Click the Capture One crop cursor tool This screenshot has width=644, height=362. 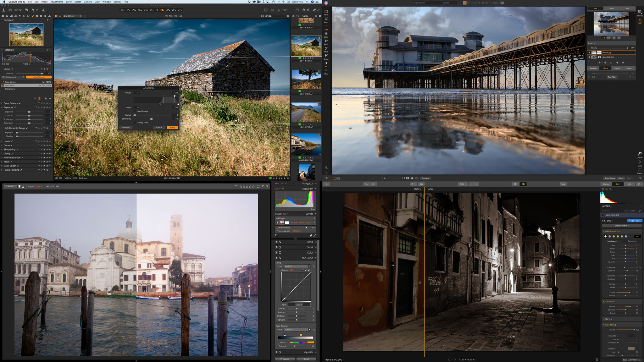tap(140, 10)
